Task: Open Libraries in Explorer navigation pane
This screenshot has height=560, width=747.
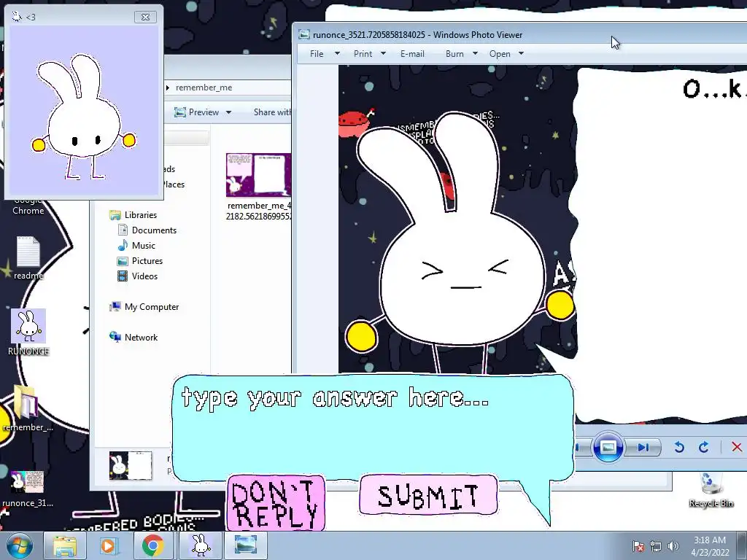Action: point(133,215)
